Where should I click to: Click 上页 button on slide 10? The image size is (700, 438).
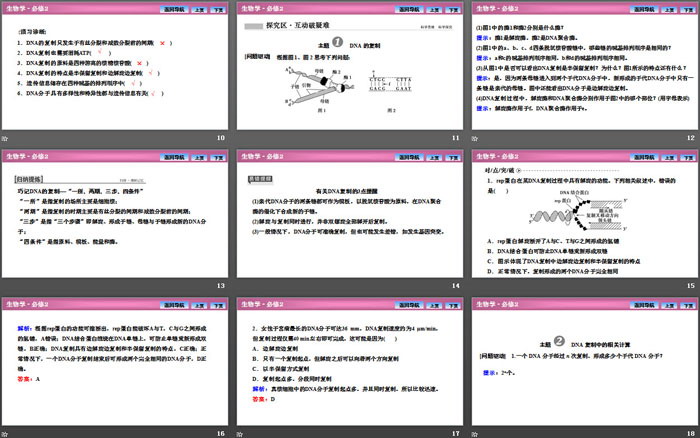(199, 9)
